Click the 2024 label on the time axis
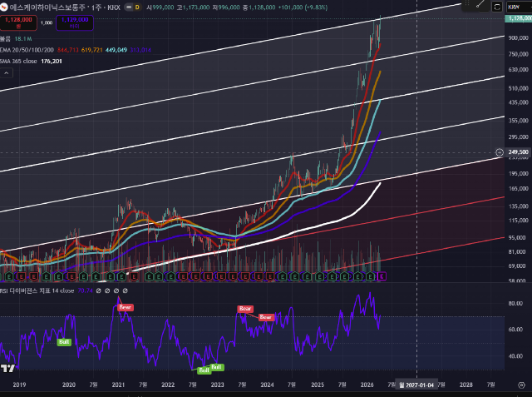 (267, 385)
